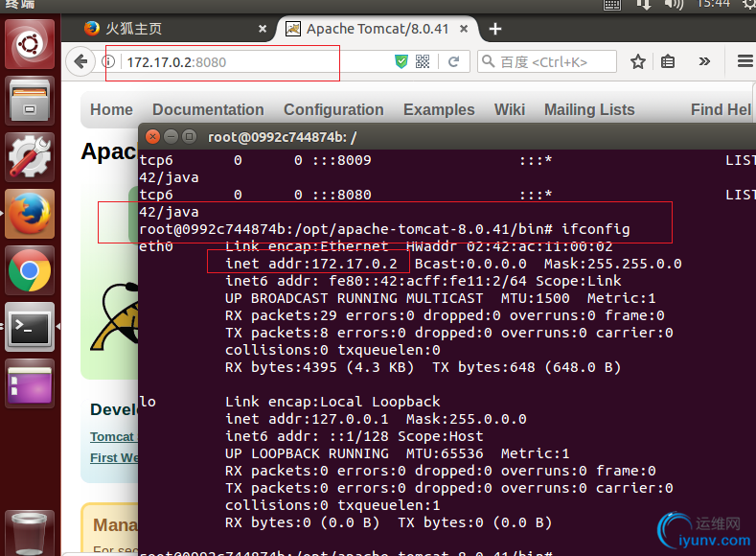This screenshot has width=756, height=556.
Task: Click the eth0 interface name in terminal
Action: point(156,246)
